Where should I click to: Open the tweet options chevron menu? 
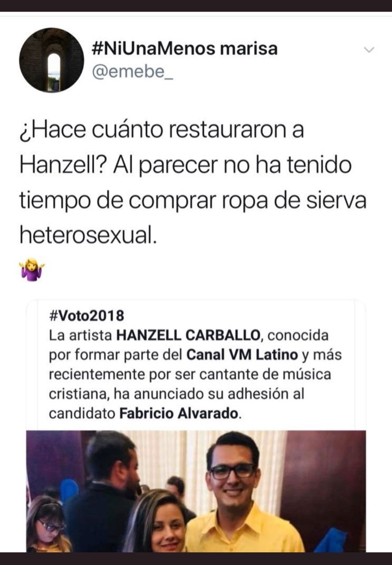coord(369,50)
